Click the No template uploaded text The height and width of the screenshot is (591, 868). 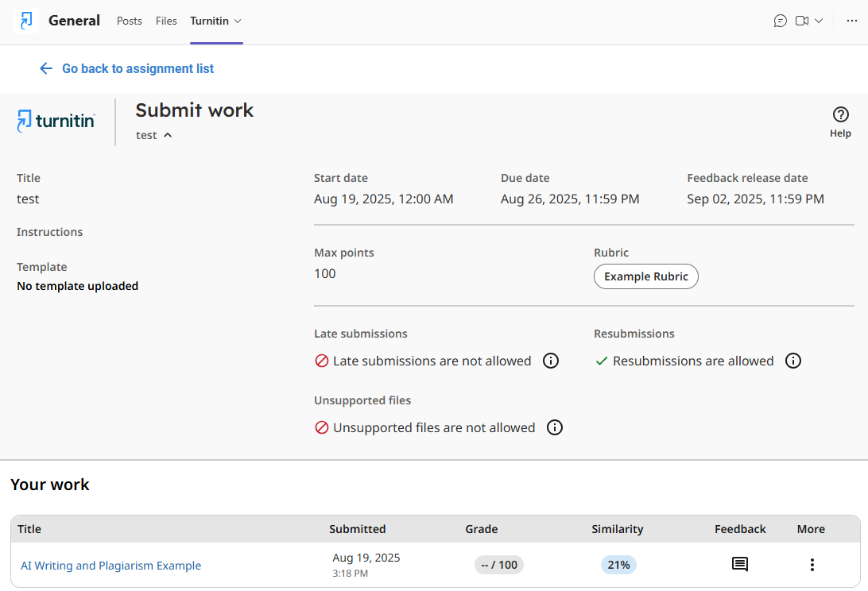point(78,286)
